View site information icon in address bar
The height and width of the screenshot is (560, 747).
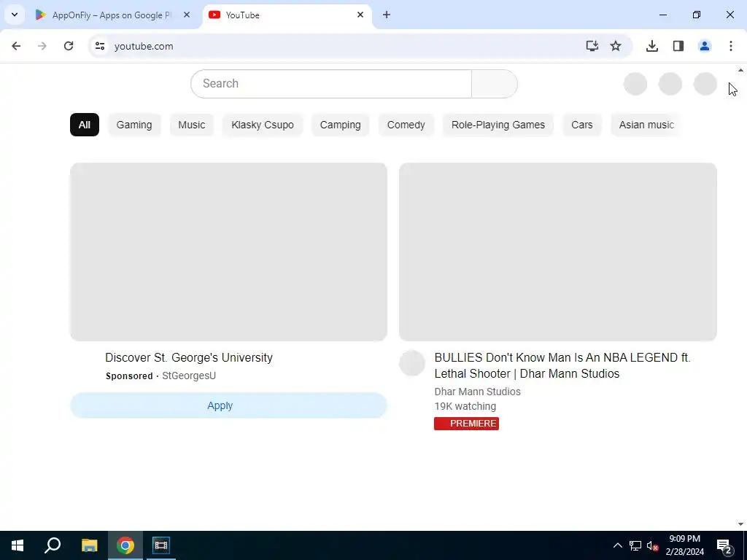[x=99, y=46]
